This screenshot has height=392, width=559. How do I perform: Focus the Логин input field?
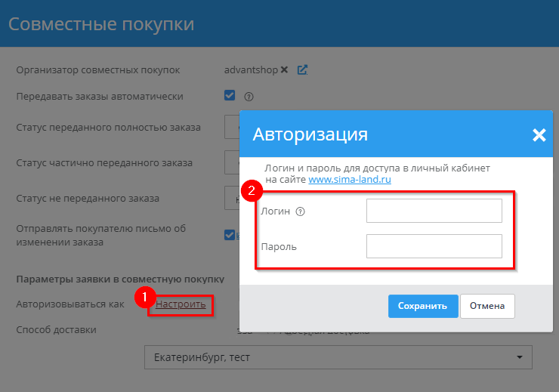434,211
